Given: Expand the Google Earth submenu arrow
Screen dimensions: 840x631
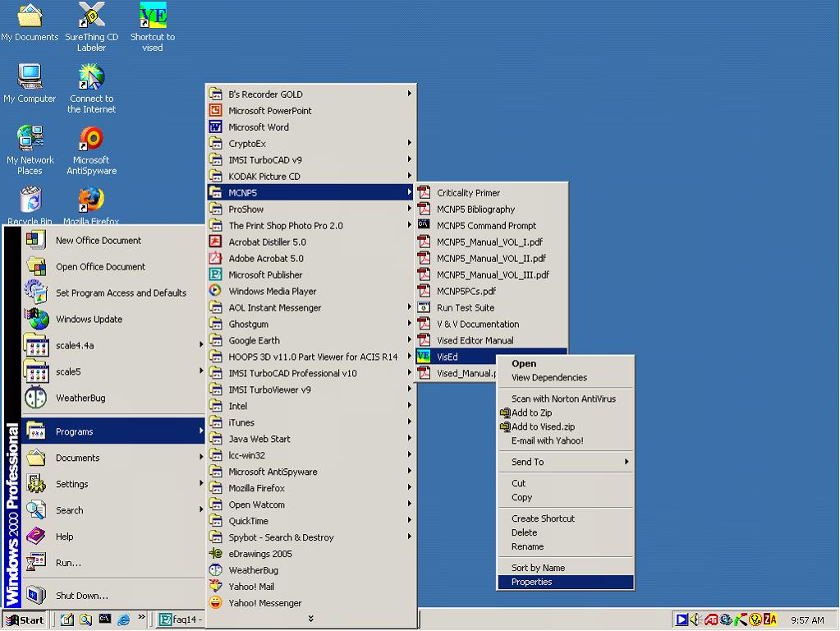Looking at the screenshot, I should coord(409,339).
